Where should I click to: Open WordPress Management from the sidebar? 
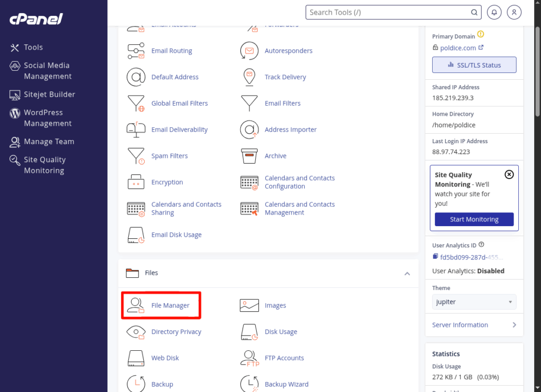(48, 118)
